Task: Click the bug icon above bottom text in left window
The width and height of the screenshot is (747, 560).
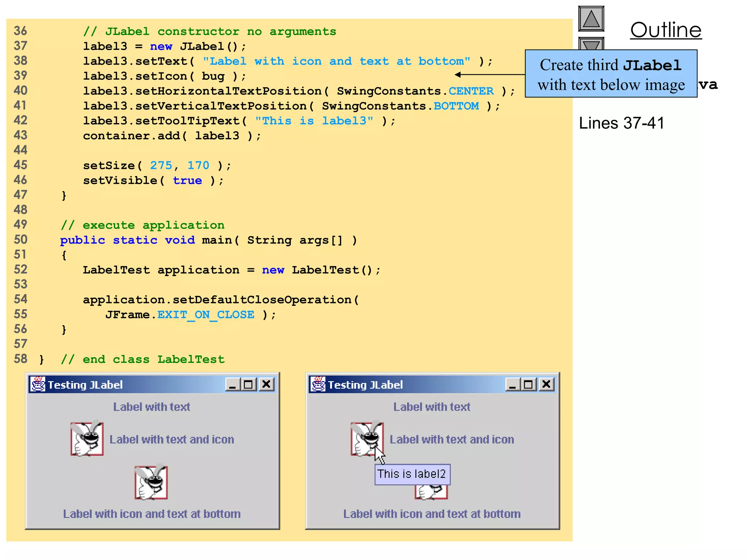Action: 151,482
